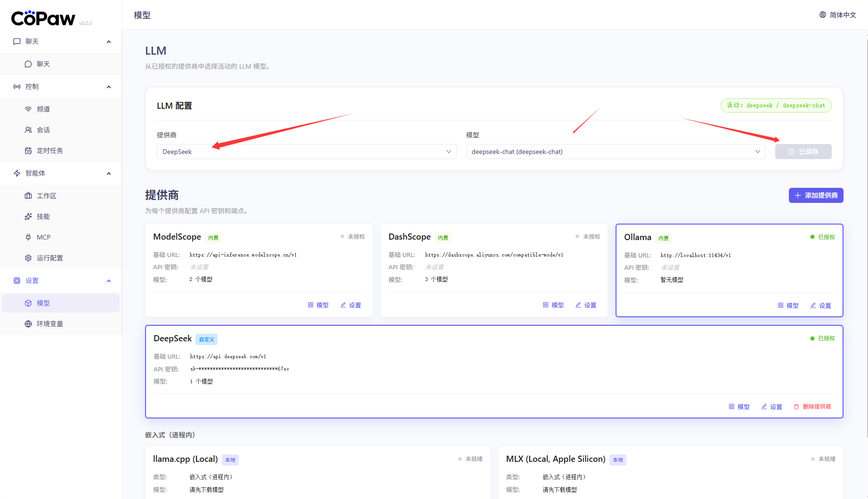The height and width of the screenshot is (499, 868).
Task: Collapse the 控制 sidebar section
Action: click(109, 87)
